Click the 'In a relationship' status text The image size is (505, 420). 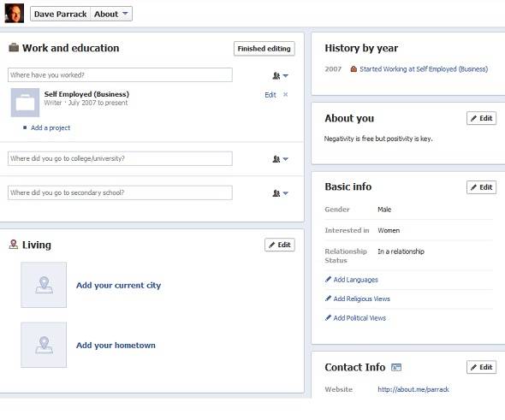(x=401, y=251)
